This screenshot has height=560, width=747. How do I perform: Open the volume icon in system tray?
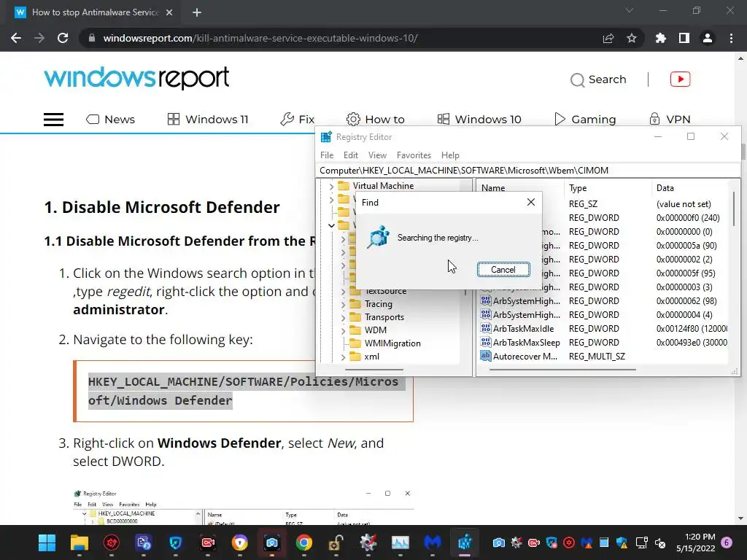click(x=659, y=542)
